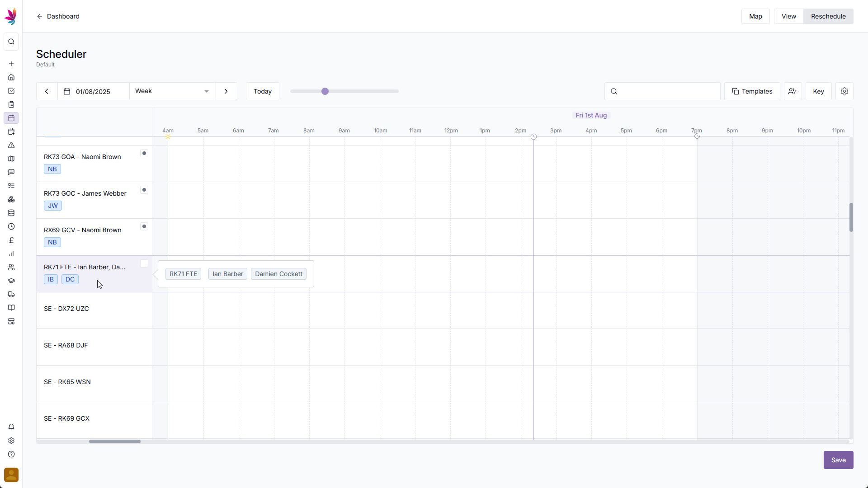Open clipboard icon in sidebar
The width and height of the screenshot is (868, 488).
pos(11,104)
